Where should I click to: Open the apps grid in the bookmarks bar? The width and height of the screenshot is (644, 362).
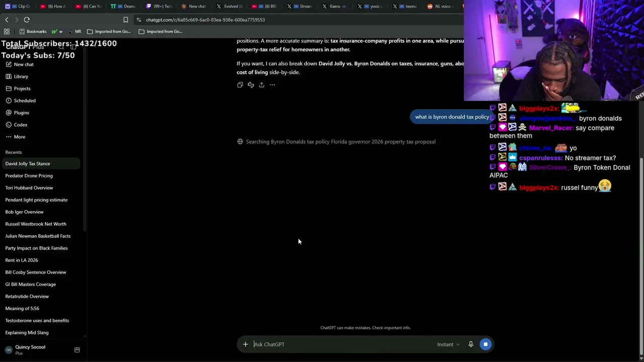7,31
